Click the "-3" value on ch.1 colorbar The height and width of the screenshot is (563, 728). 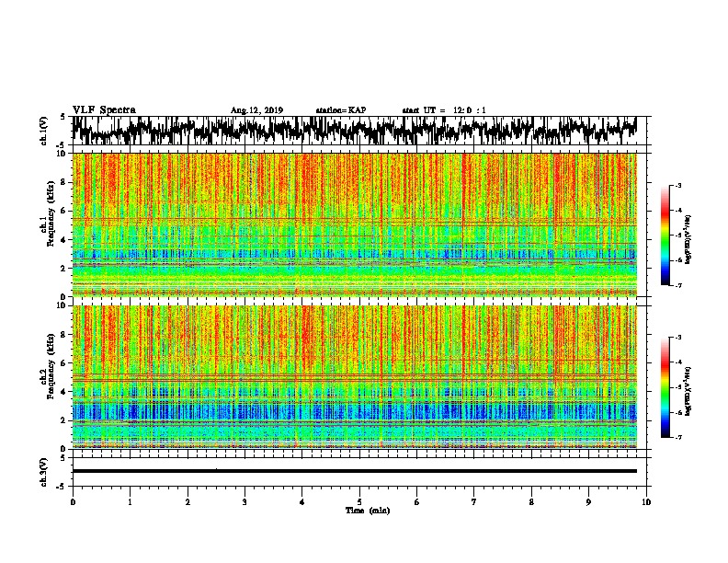[x=677, y=186]
